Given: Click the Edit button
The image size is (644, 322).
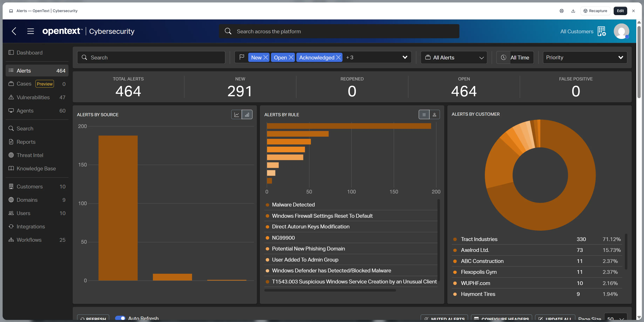Looking at the screenshot, I should (x=620, y=11).
